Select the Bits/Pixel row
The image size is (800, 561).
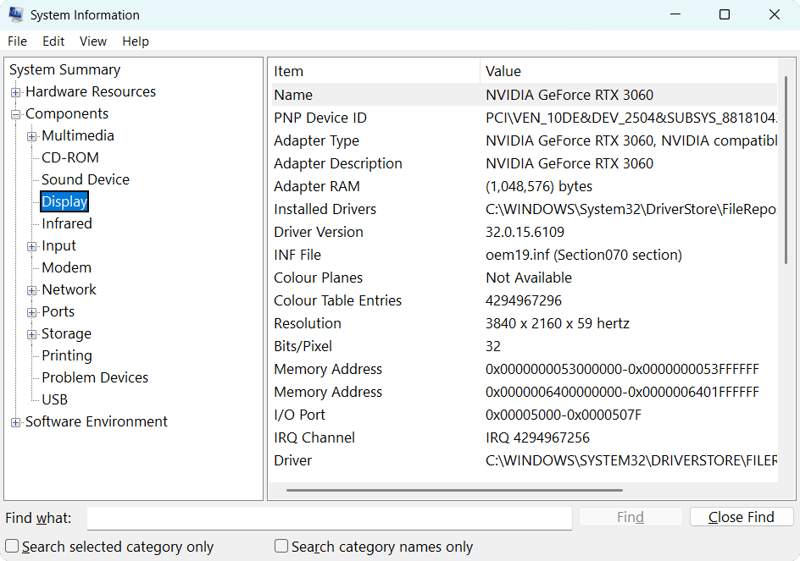click(524, 346)
